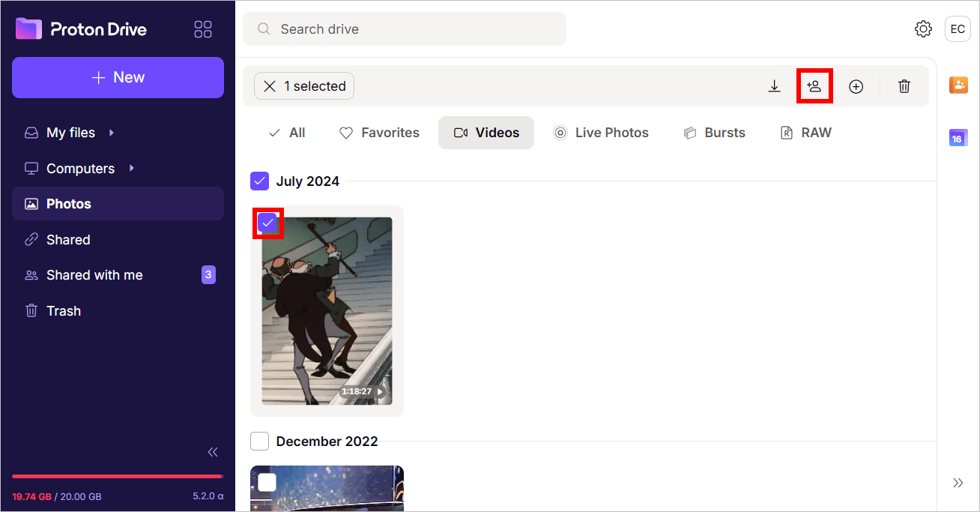Screen dimensions: 980x512
Task: Collapse the sidebar with double chevron
Action: pos(213,452)
